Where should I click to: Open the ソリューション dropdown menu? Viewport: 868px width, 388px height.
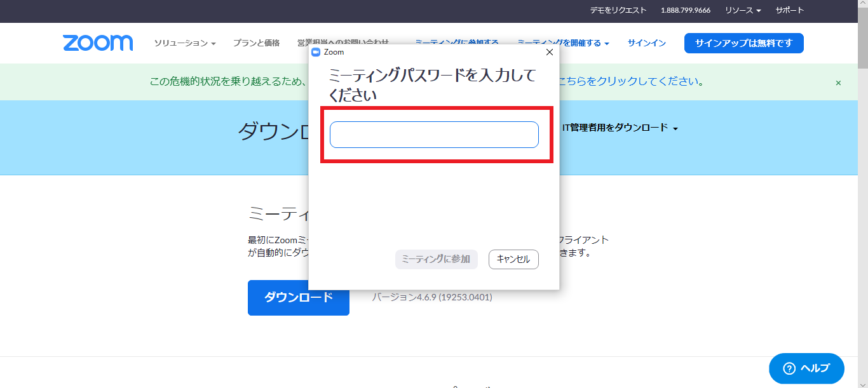185,43
